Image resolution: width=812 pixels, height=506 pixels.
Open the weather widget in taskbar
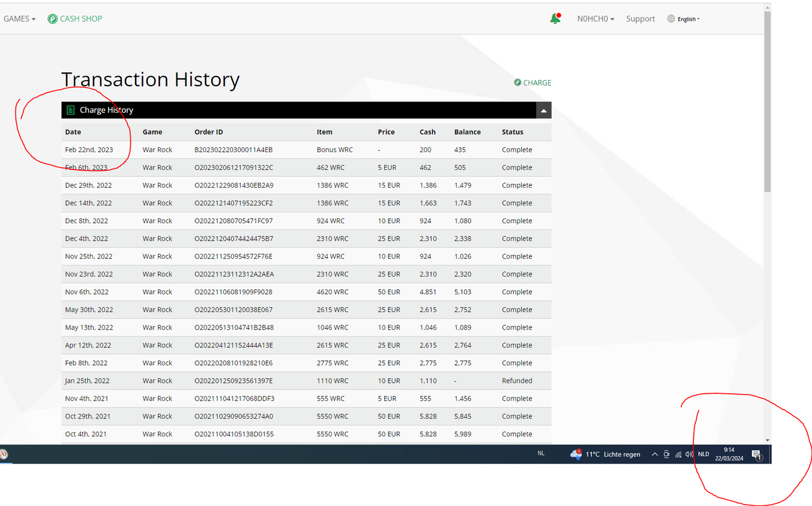[605, 455]
